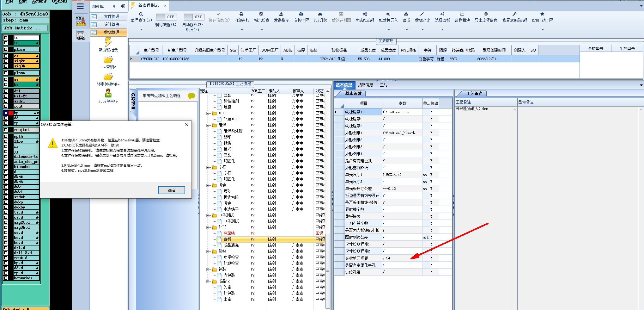The image size is (644, 310).
Task: Open the Bom查询2 folder icon
Action: (x=108, y=59)
